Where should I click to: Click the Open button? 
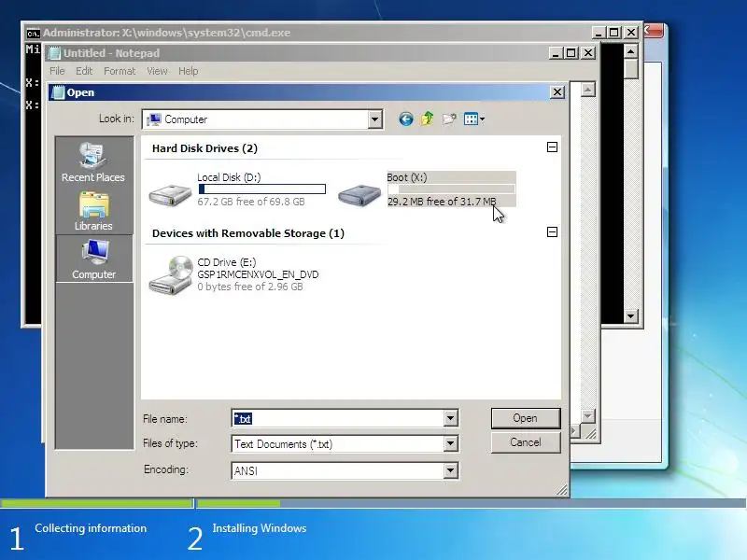tap(526, 418)
